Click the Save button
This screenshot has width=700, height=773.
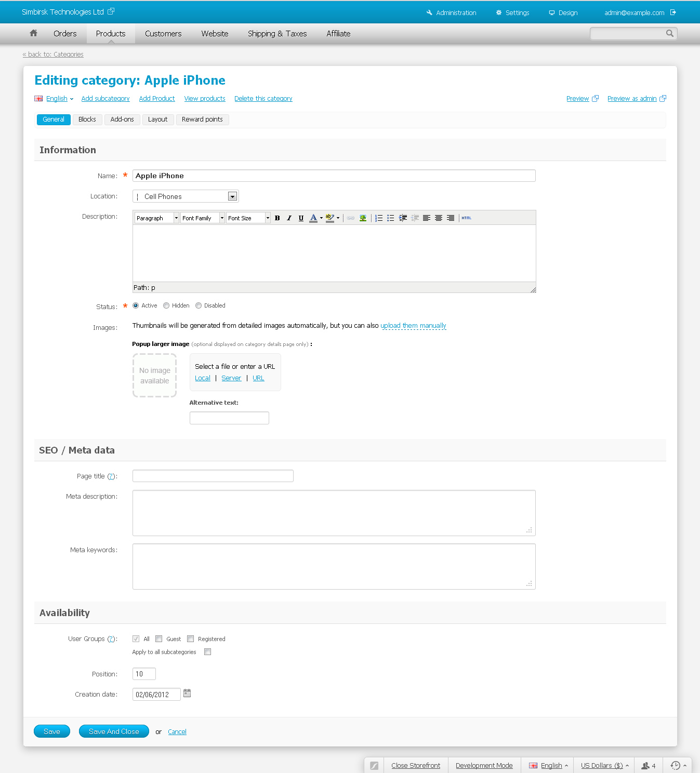coord(52,731)
